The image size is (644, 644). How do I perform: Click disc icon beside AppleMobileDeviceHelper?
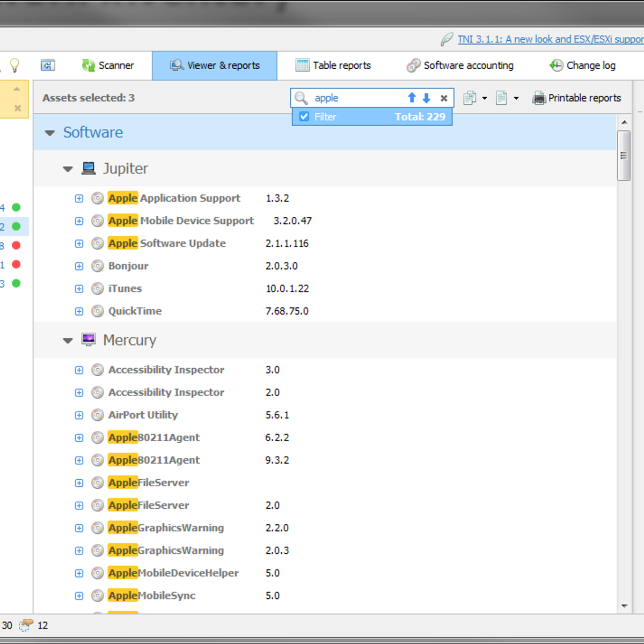pos(97,573)
